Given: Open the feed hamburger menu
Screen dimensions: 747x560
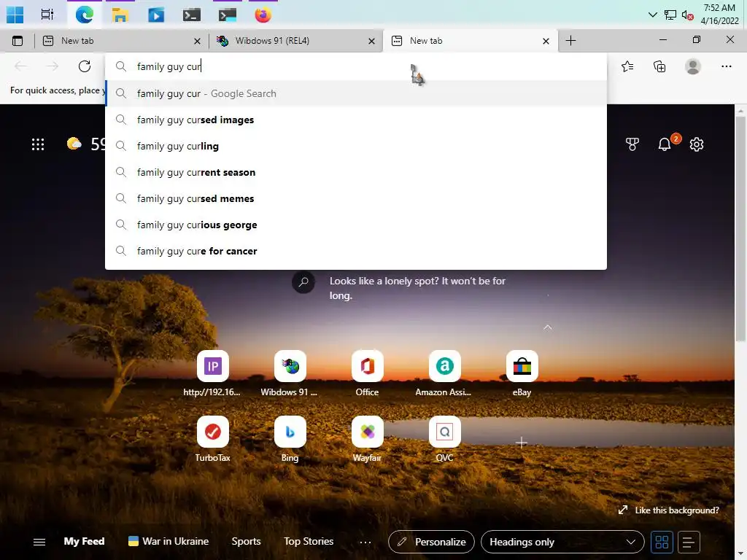Looking at the screenshot, I should click(x=39, y=542).
